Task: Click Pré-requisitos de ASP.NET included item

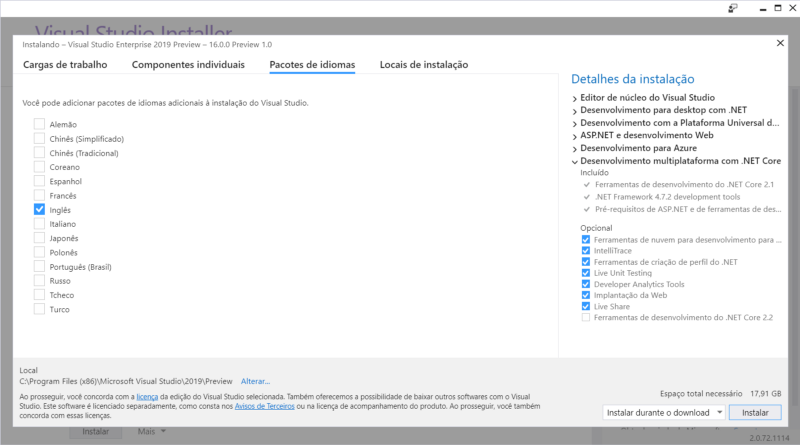Action: point(688,209)
